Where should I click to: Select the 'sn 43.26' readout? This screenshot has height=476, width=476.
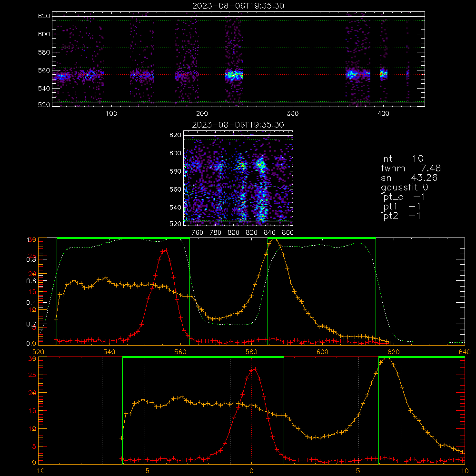tap(409, 178)
